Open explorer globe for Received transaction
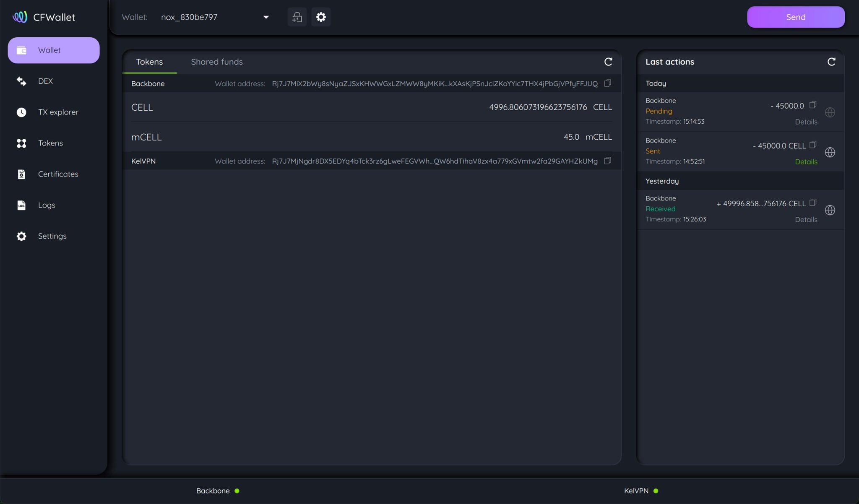Image resolution: width=859 pixels, height=504 pixels. click(830, 210)
